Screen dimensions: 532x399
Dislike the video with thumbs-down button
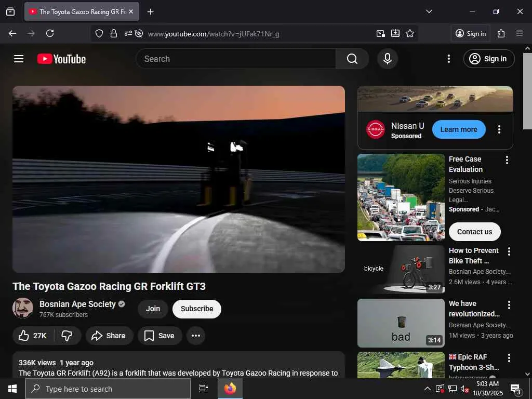pos(67,336)
